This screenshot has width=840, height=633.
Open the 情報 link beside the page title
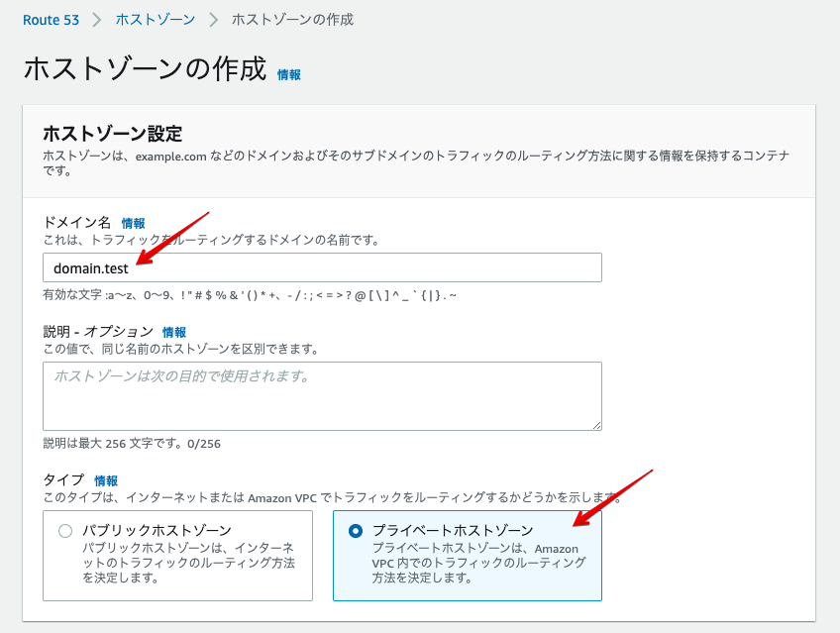290,73
